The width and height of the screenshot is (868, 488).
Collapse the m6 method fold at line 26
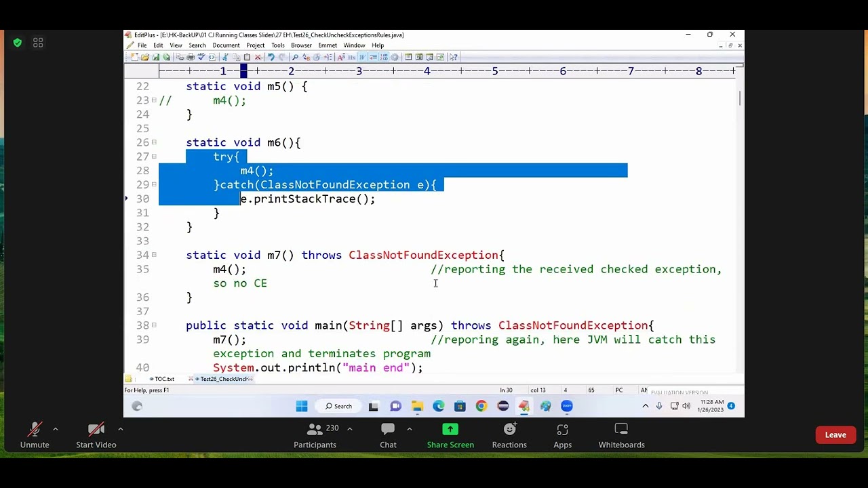tap(154, 142)
